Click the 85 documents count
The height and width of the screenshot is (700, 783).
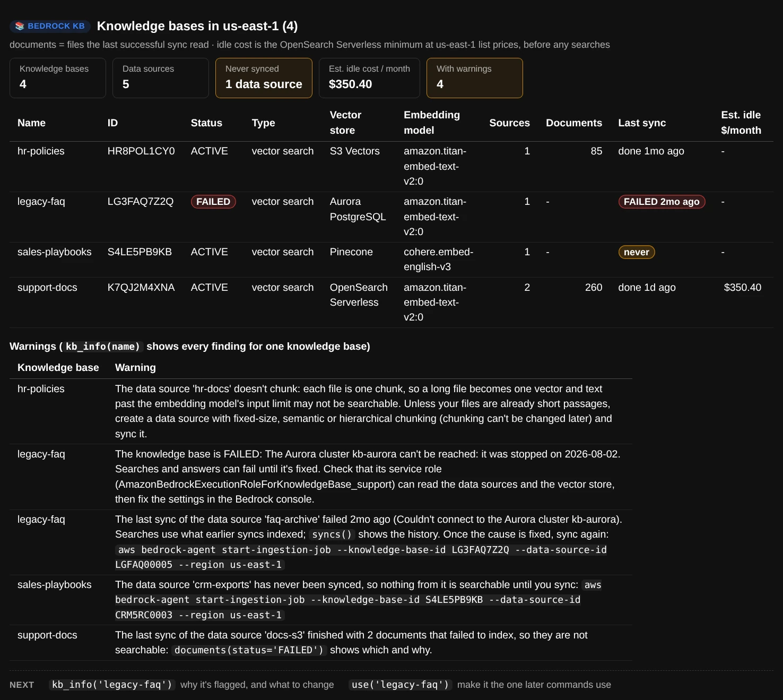[x=596, y=151]
